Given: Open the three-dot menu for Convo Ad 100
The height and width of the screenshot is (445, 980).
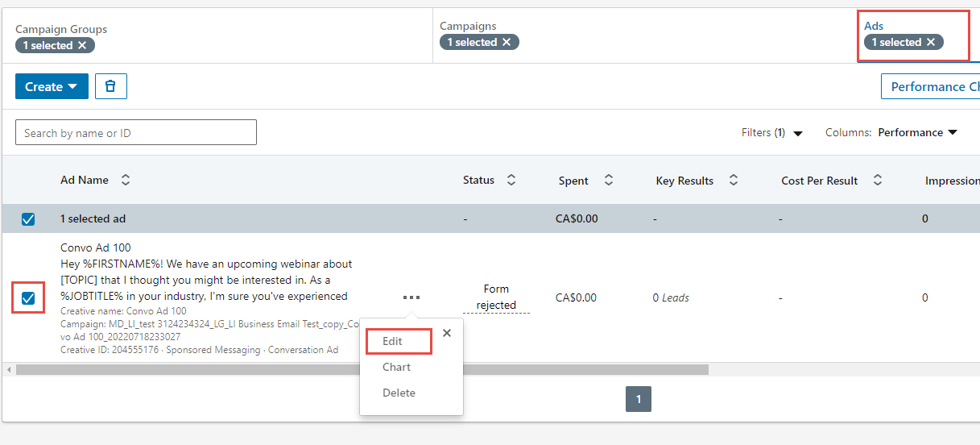Looking at the screenshot, I should [411, 297].
